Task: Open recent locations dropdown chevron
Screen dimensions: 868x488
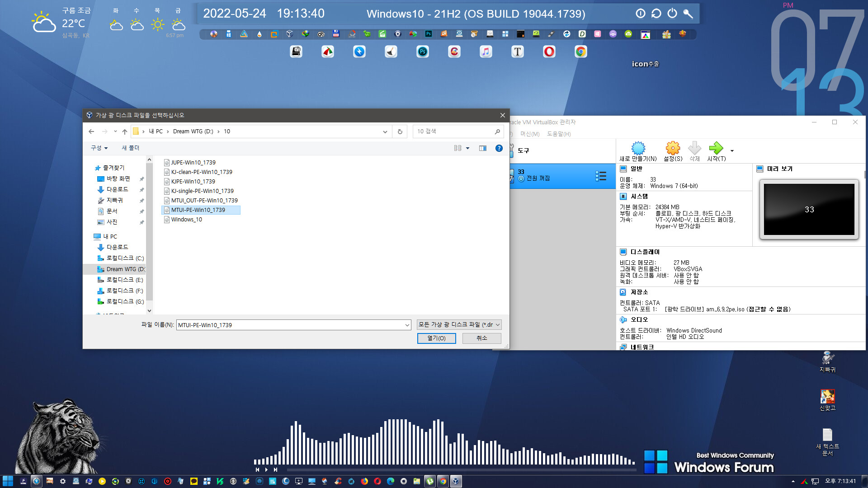Action: (115, 131)
